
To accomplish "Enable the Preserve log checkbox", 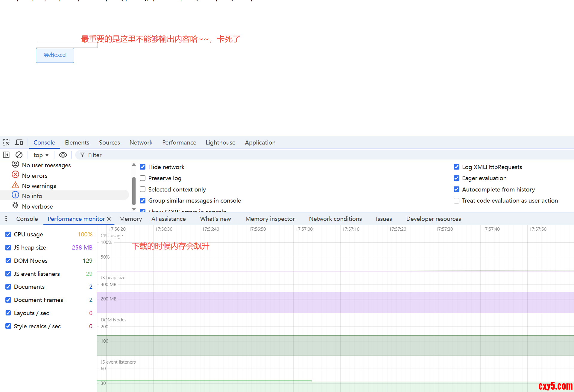I will click(143, 178).
